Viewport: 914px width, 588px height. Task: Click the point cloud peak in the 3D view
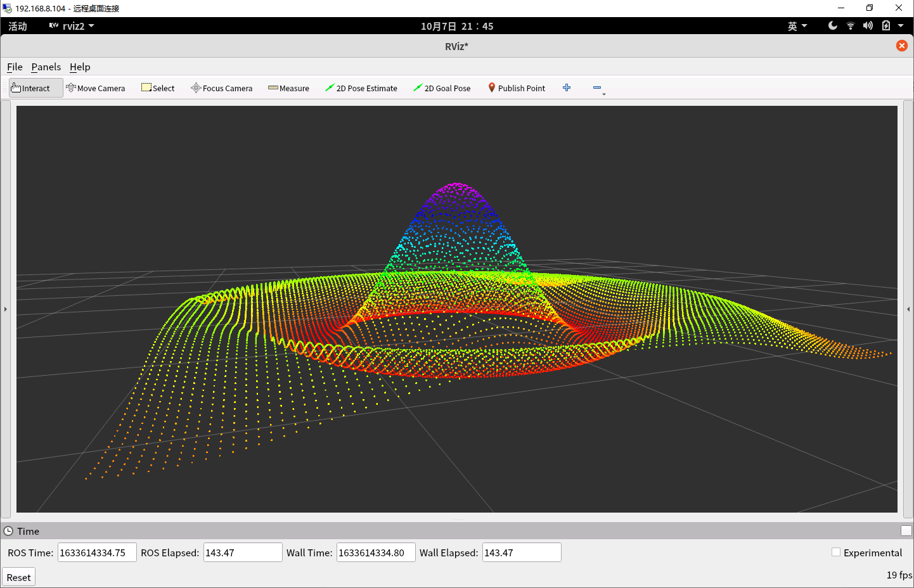[x=456, y=185]
